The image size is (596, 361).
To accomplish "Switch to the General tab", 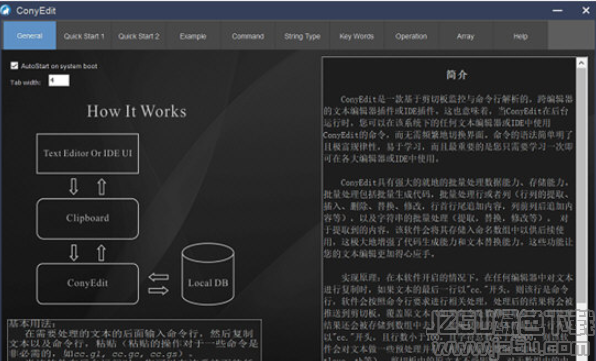I will tap(30, 36).
